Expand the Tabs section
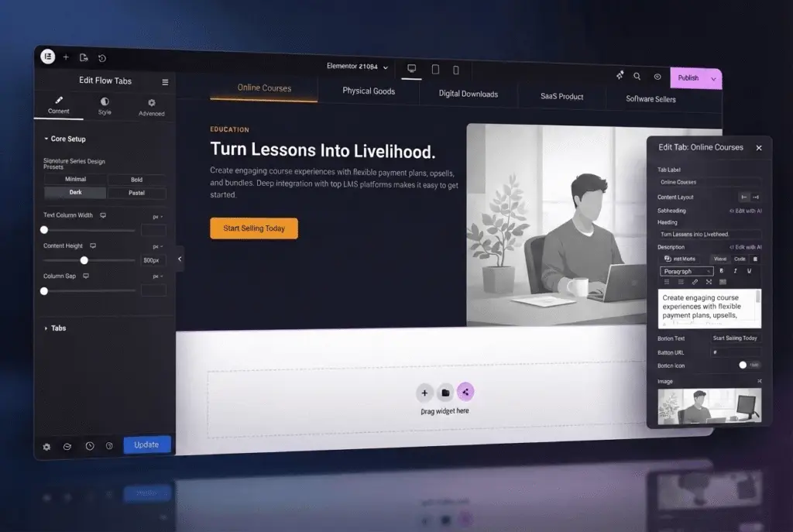 point(58,328)
